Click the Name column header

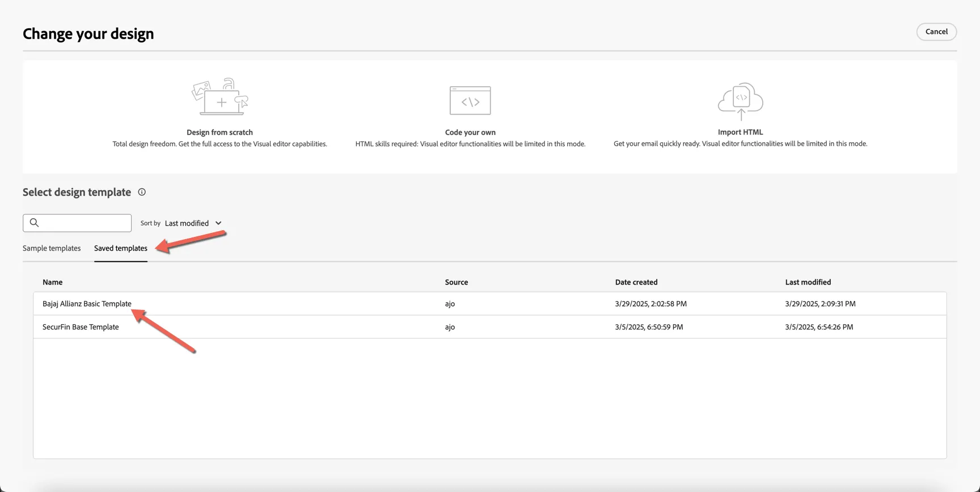click(53, 282)
